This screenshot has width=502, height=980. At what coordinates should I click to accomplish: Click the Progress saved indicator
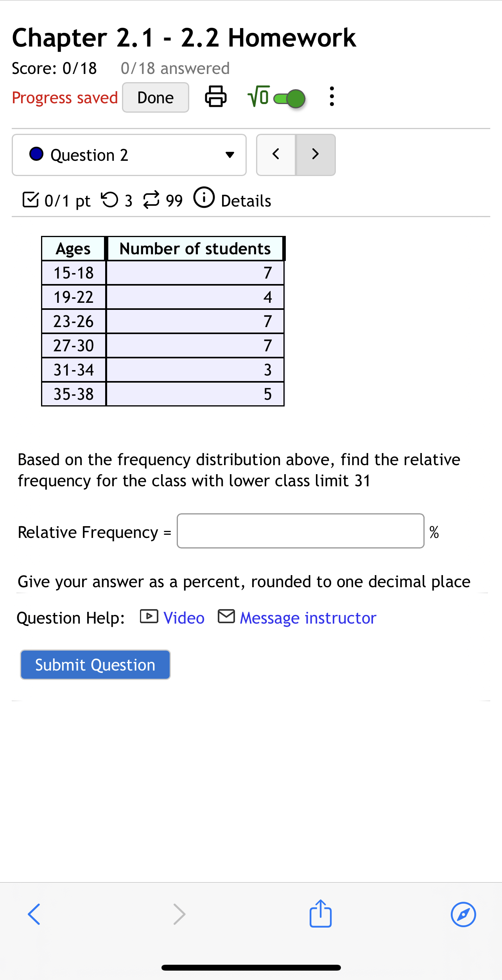65,97
